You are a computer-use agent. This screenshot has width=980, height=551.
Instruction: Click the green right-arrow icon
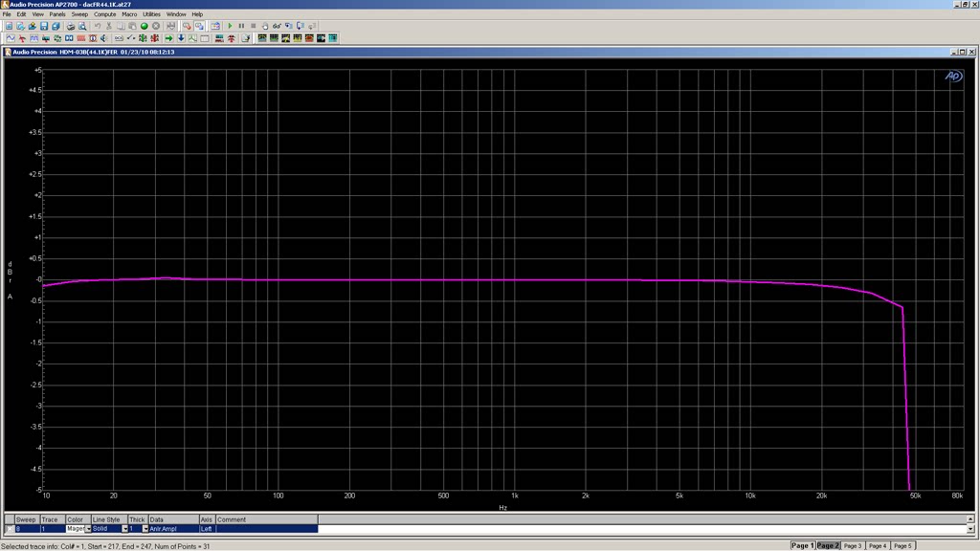click(x=168, y=38)
